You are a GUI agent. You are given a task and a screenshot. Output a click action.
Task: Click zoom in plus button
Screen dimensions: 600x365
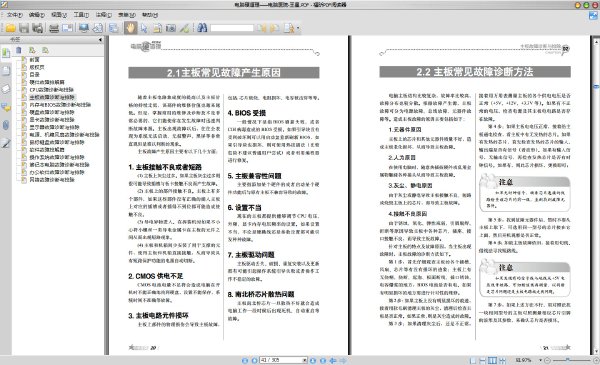coord(596,360)
